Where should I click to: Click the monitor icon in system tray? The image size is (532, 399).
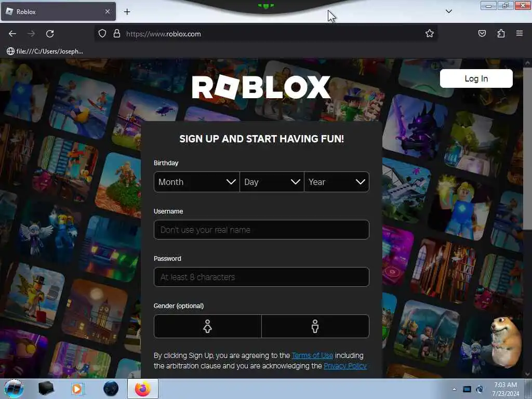(x=467, y=389)
